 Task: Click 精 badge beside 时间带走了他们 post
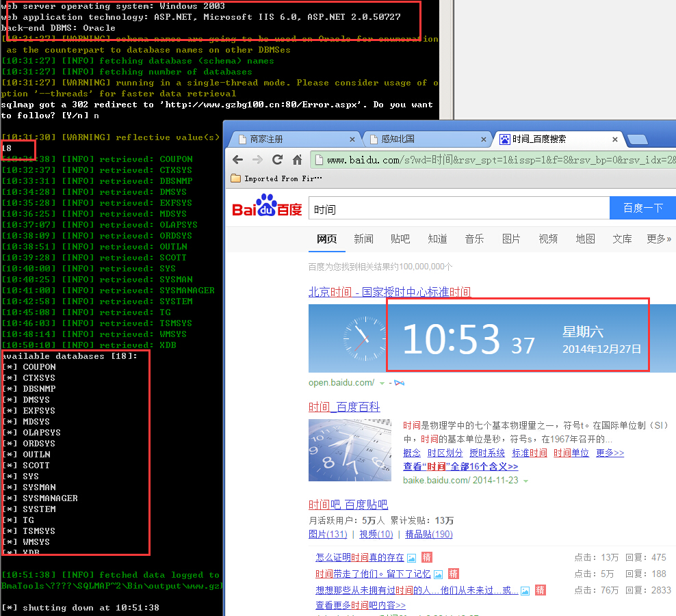454,574
